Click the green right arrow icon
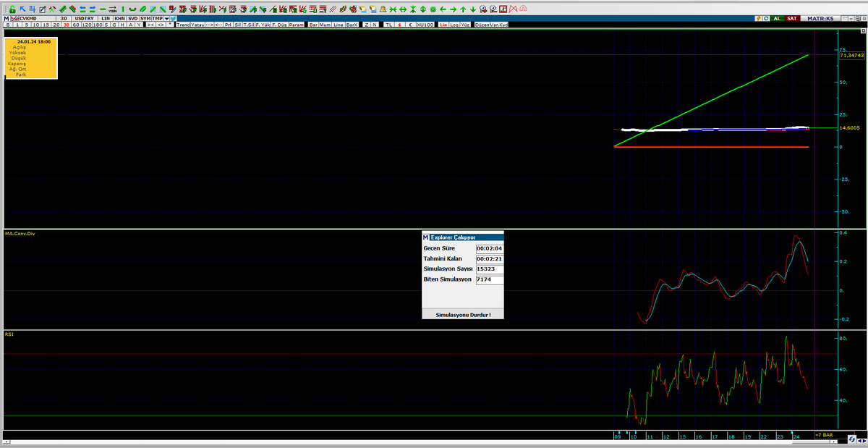This screenshot has width=868, height=448. (x=453, y=9)
